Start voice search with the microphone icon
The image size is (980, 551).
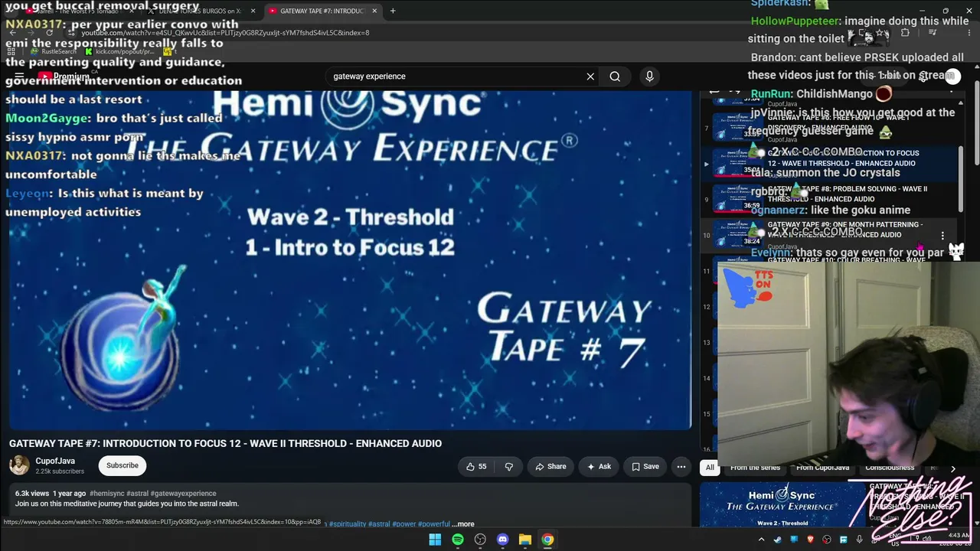(x=649, y=77)
